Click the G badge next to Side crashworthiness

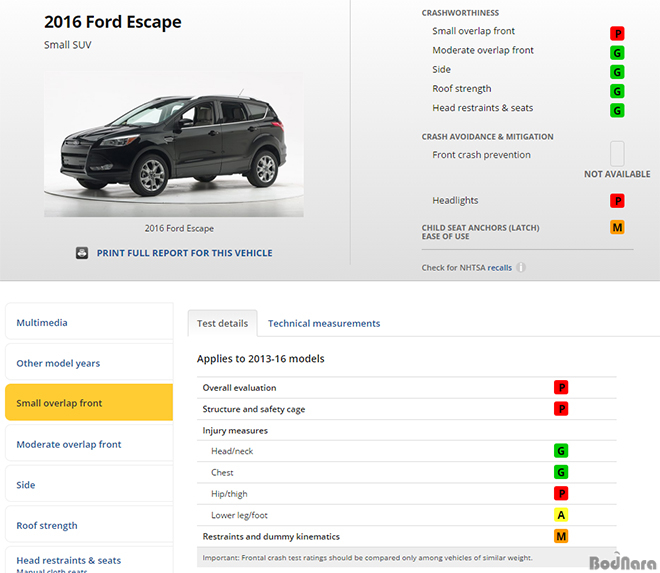coord(617,72)
